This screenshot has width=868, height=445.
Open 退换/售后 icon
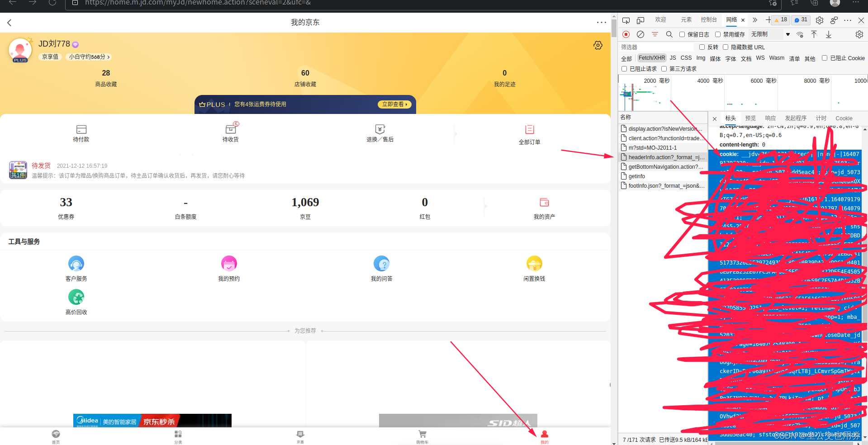pos(380,129)
